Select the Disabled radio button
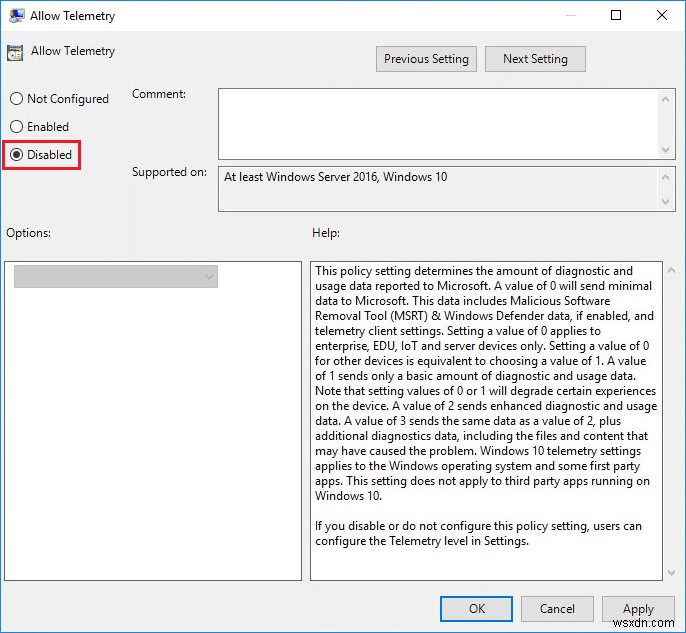 tap(41, 155)
